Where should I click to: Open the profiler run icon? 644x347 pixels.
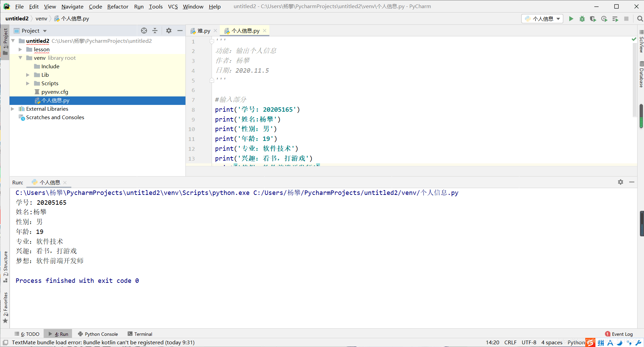pos(604,19)
